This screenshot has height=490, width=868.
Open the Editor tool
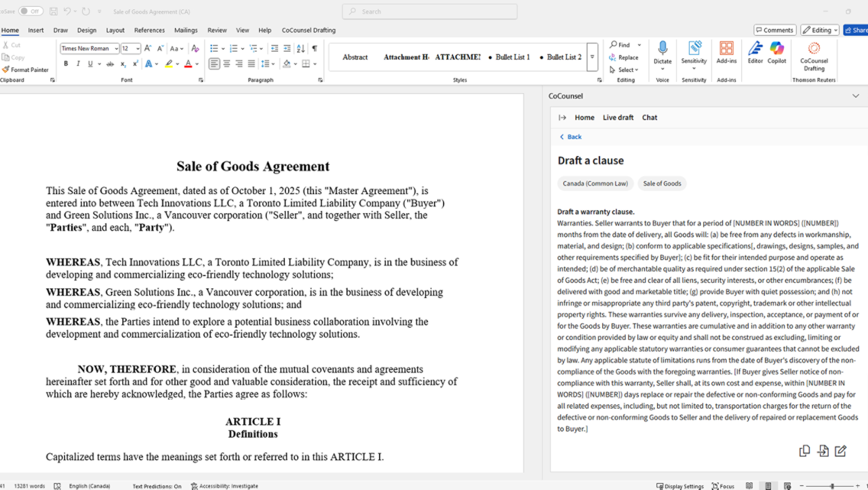pos(755,52)
